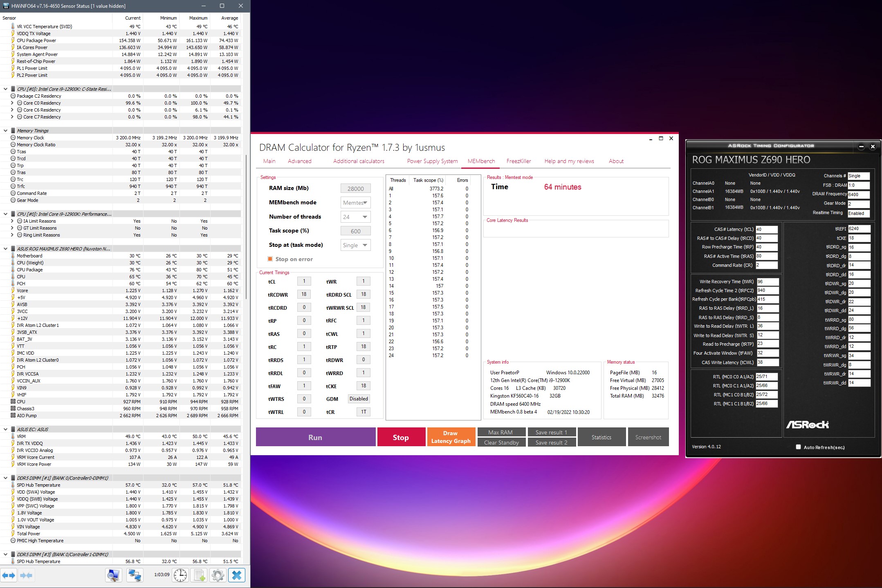Open the Power Supply System tab
Screen dimensions: 882x588
[432, 161]
